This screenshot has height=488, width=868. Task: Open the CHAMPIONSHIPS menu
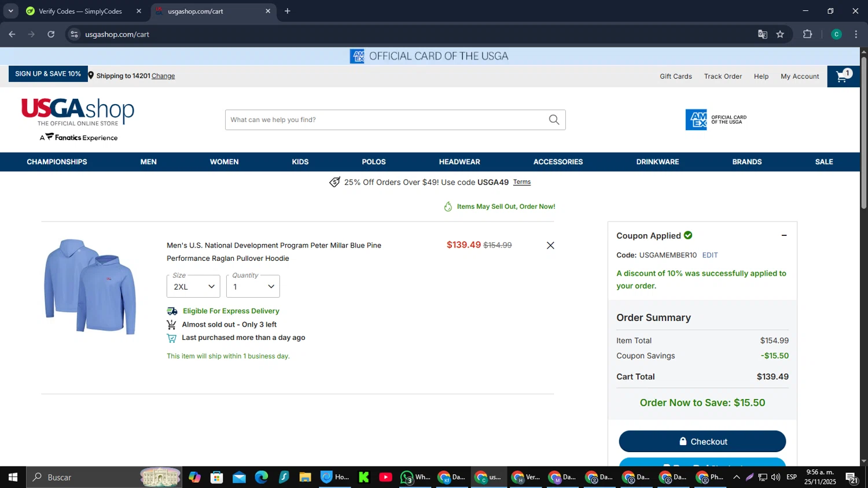(57, 162)
